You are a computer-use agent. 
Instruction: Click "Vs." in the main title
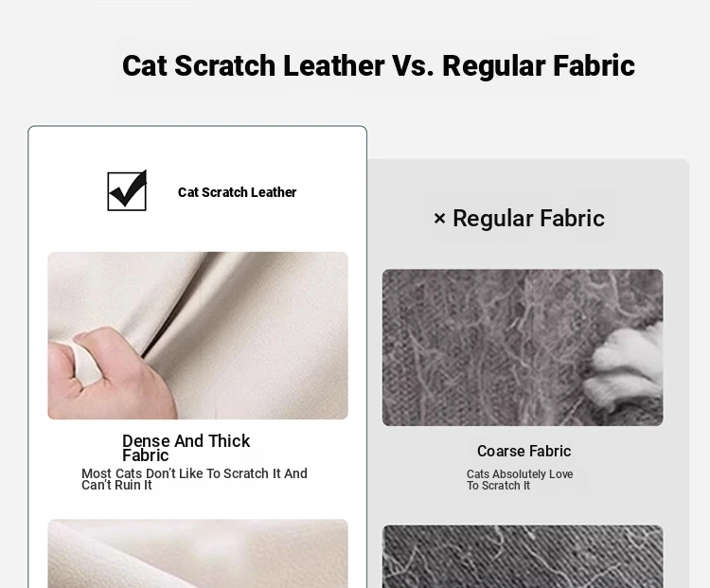pyautogui.click(x=413, y=65)
